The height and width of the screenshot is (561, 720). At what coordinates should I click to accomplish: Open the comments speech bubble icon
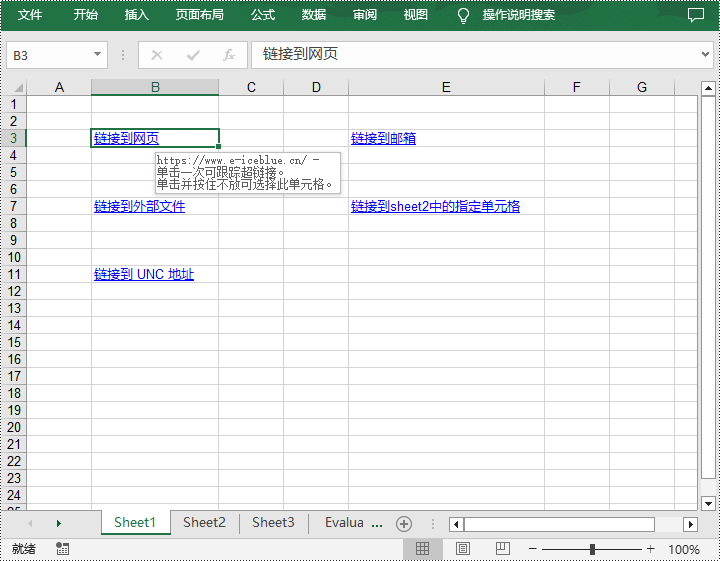click(696, 15)
